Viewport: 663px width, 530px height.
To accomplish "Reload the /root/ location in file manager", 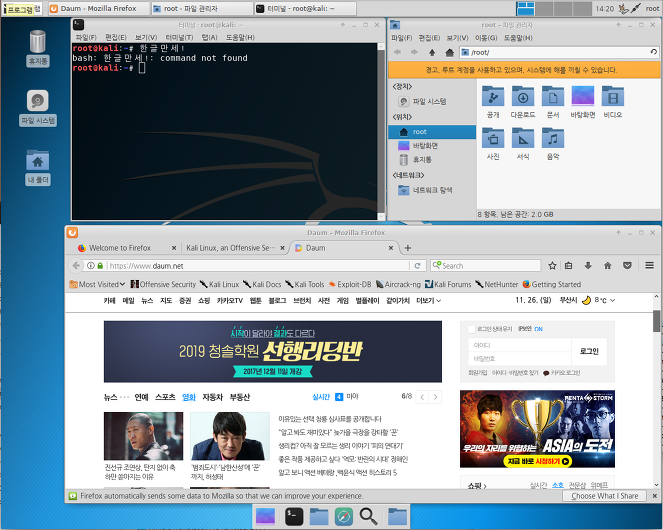I will click(x=654, y=52).
